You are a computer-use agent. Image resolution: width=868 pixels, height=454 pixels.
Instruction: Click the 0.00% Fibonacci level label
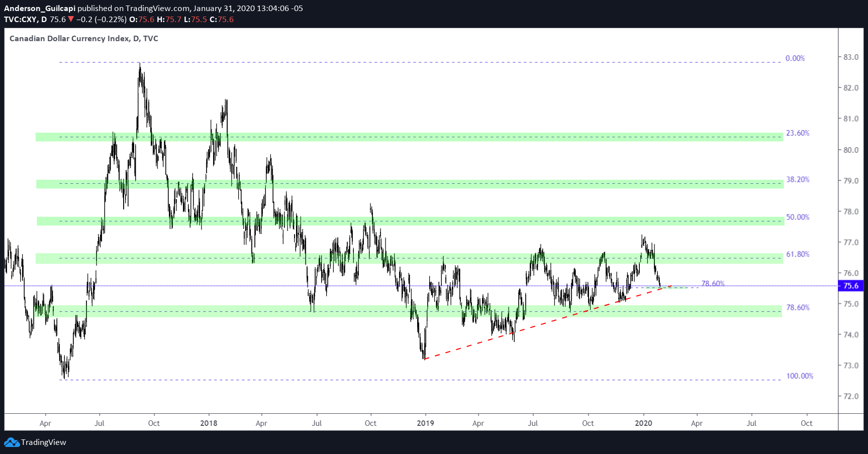coord(795,58)
